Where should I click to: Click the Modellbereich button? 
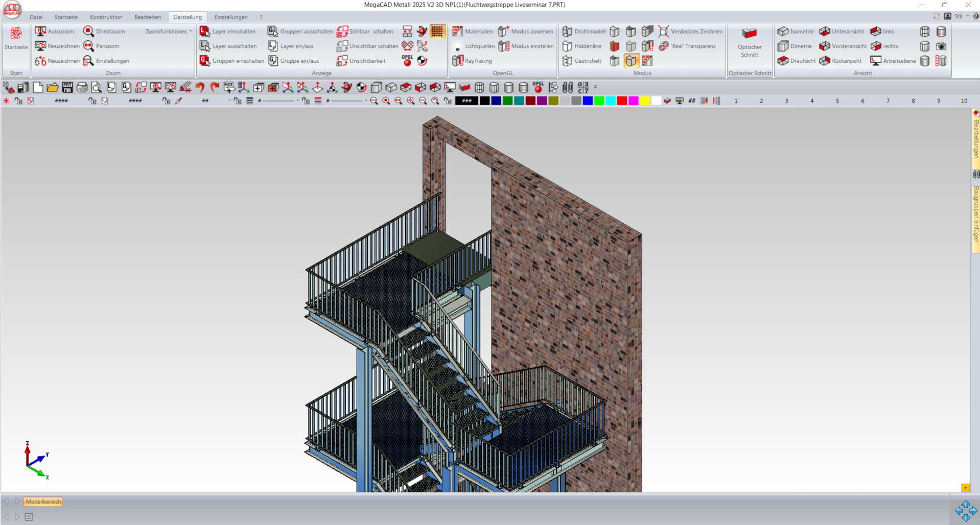click(43, 502)
